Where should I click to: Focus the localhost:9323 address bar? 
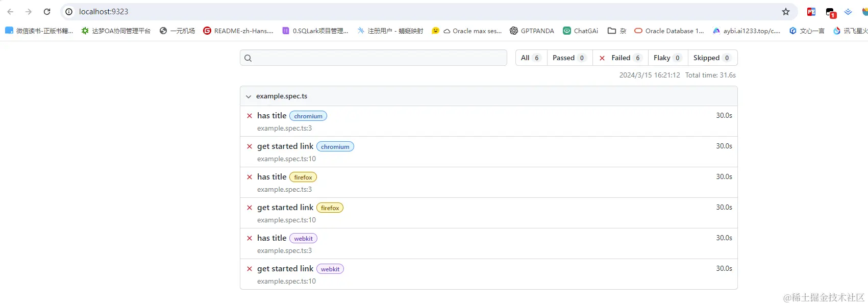(429, 12)
